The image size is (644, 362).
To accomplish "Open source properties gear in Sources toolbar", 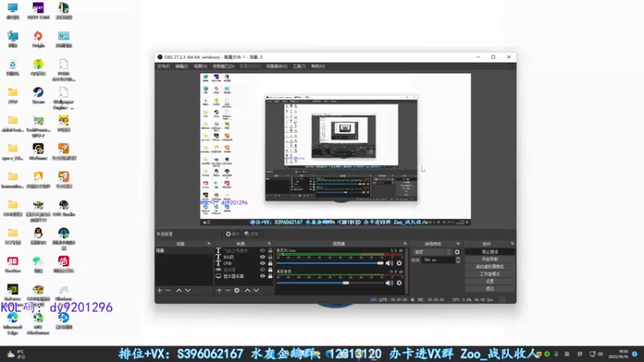I will pos(237,290).
